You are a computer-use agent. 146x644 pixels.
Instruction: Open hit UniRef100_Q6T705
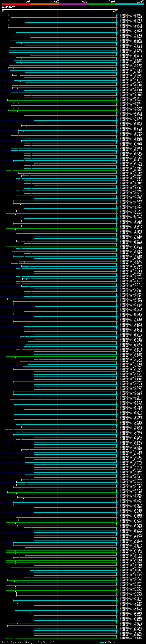pos(131,367)
